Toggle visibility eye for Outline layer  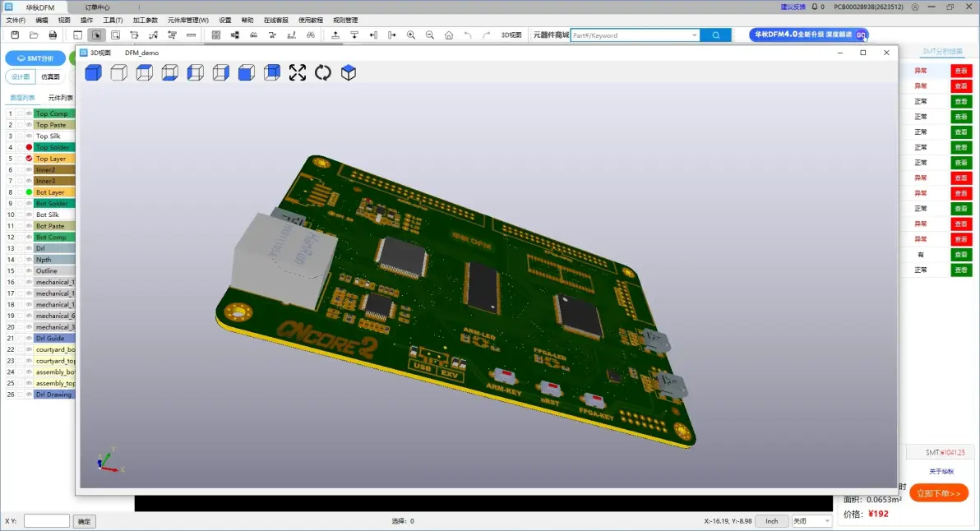[29, 271]
